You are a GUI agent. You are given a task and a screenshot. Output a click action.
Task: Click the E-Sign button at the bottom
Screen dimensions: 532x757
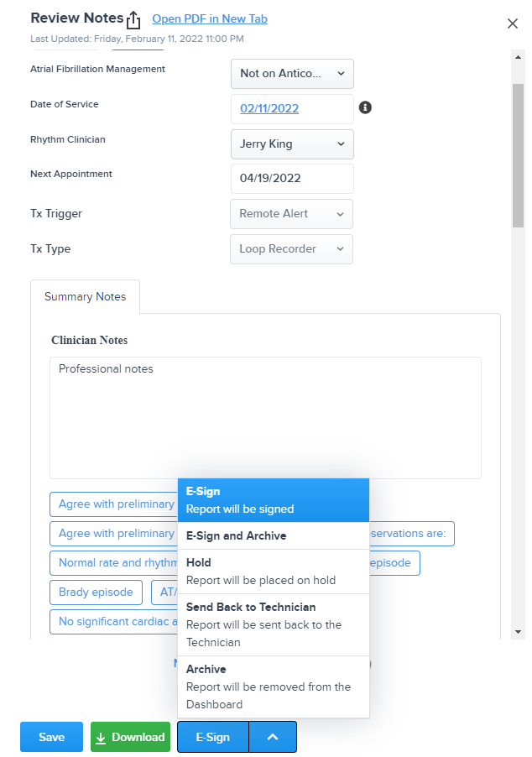coord(211,737)
